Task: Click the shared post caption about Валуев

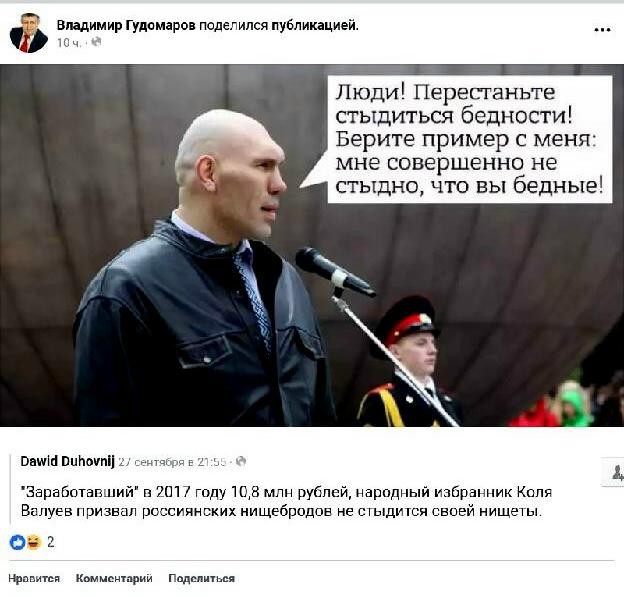Action: [286, 501]
